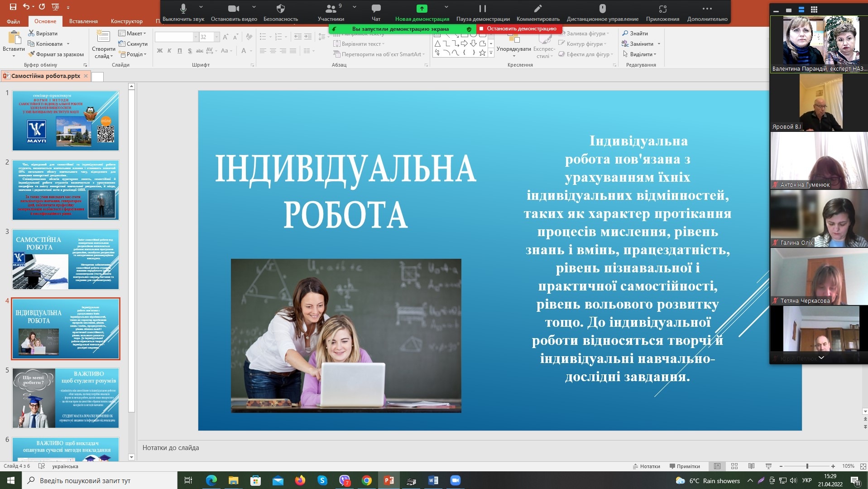The height and width of the screenshot is (489, 868).
Task: Open Skype from the Windows taskbar
Action: 322,480
